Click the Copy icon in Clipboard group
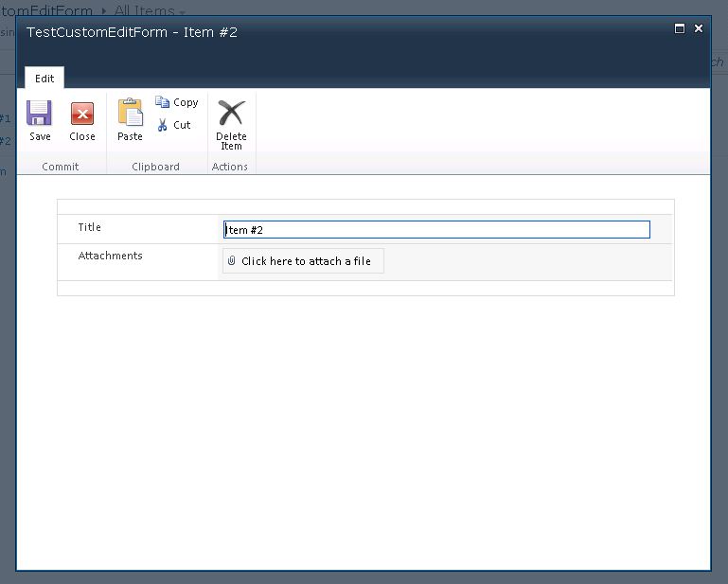Screen dimensions: 728x584 [x=163, y=102]
